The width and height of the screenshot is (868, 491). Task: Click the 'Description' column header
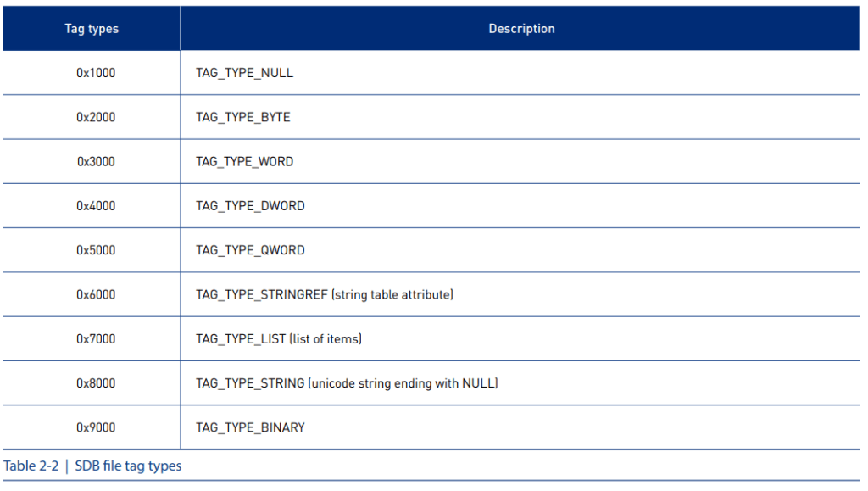point(521,29)
